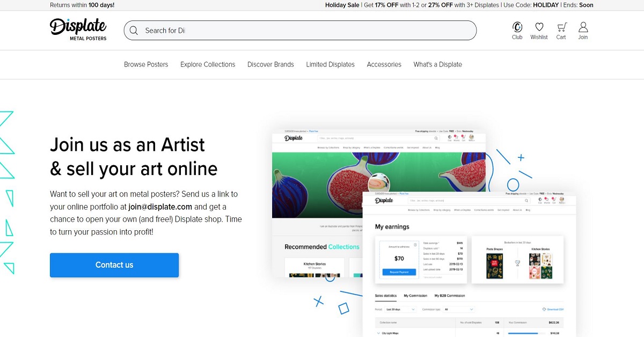Focus the search for Displates field
Screen dimensions: 644x337
click(x=306, y=31)
